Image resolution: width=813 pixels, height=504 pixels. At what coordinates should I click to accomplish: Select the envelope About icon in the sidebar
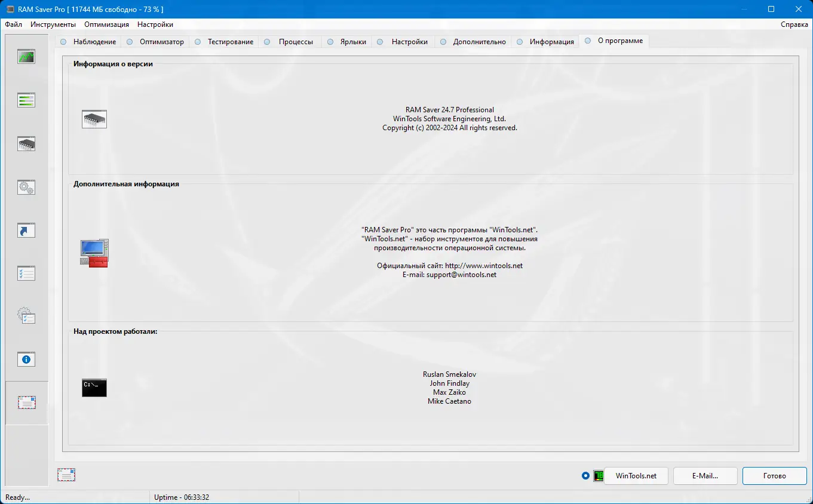27,402
